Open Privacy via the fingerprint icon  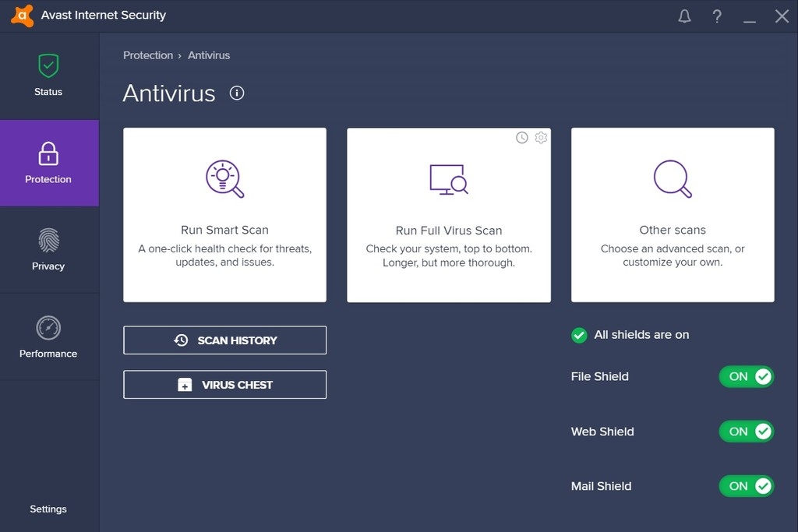(48, 241)
